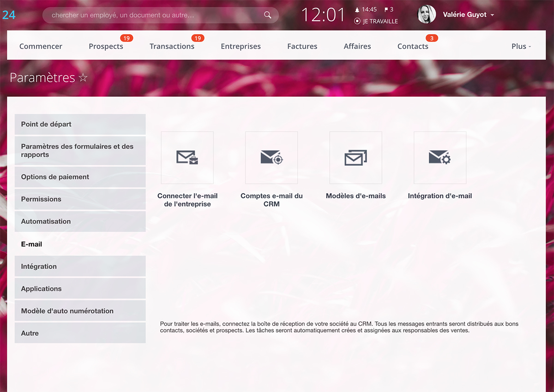Open Connecter l'e-mail de l'entreprise icon
Viewport: 554px width, 392px height.
(187, 158)
